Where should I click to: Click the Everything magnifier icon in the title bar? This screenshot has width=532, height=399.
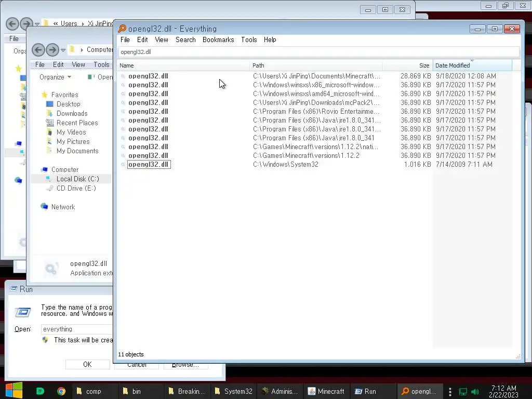point(122,29)
